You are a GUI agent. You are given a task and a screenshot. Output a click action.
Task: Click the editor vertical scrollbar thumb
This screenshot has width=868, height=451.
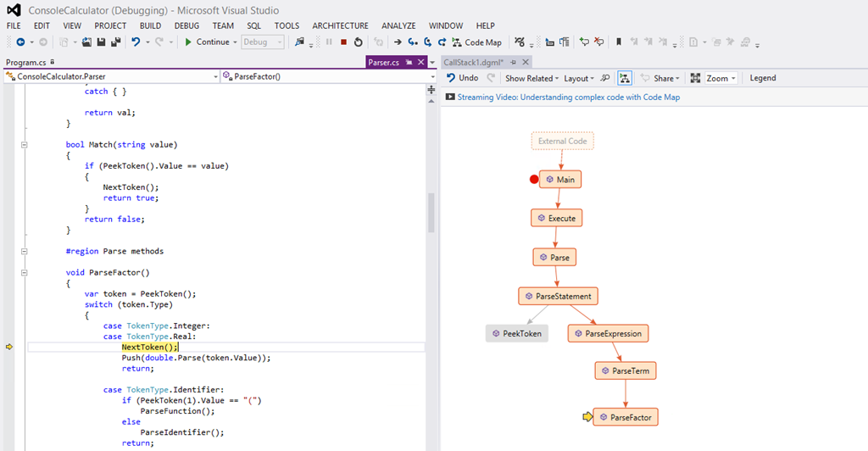click(431, 212)
